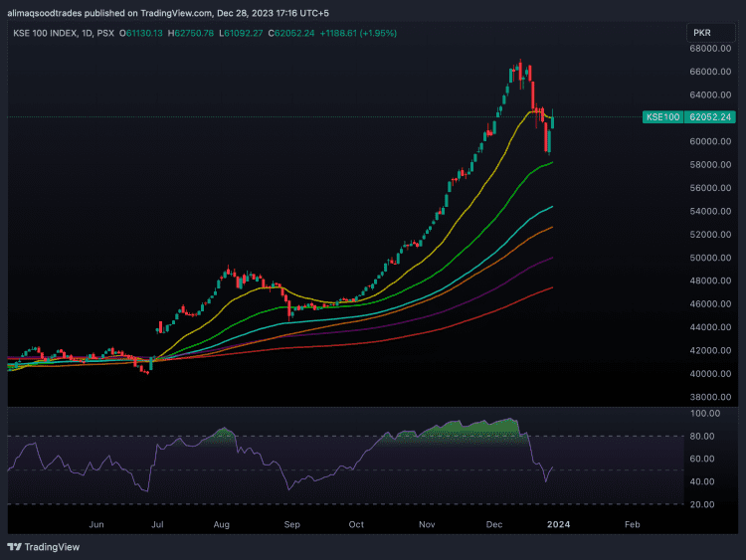The image size is (746, 560).
Task: Click the 20.00 RSI axis level label
Action: (705, 504)
